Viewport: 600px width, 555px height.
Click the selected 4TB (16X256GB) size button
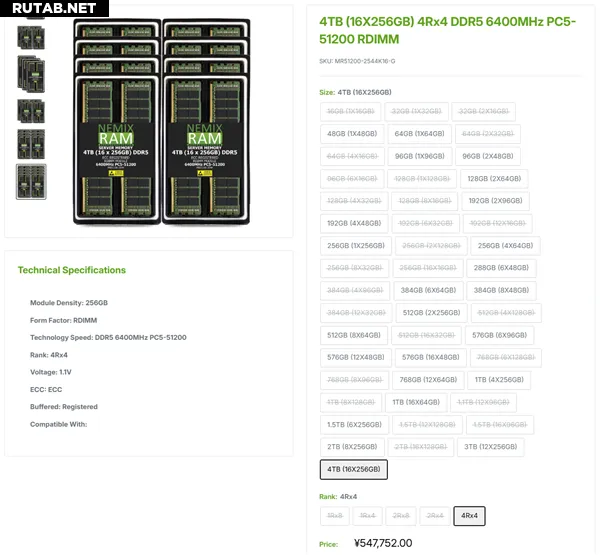point(354,469)
